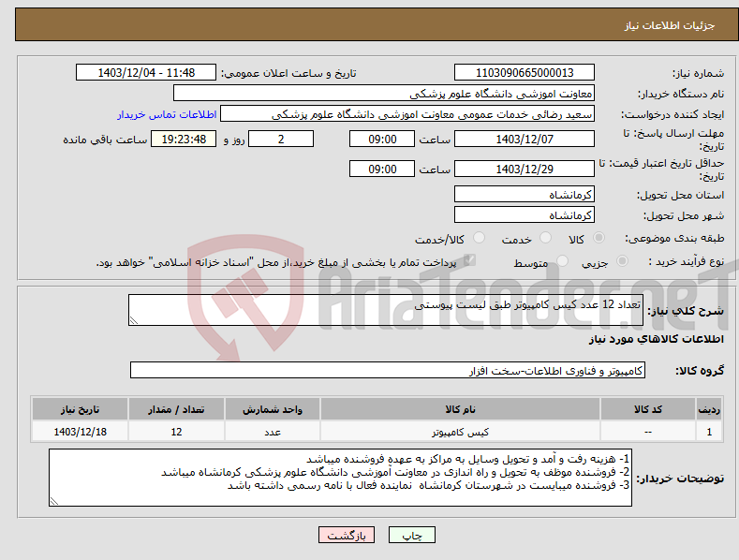This screenshot has width=739, height=560.
Task: Click the requester field سعید رضائی
Action: click(x=407, y=114)
